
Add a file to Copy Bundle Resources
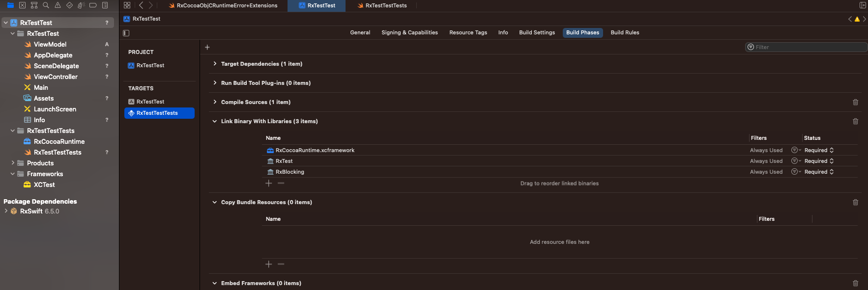pyautogui.click(x=268, y=264)
